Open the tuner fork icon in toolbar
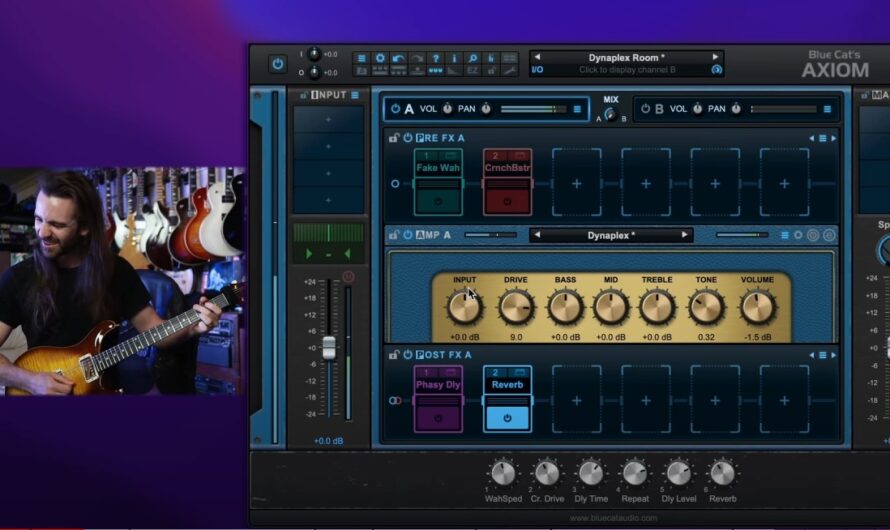Image resolution: width=890 pixels, height=530 pixels. coord(491,58)
